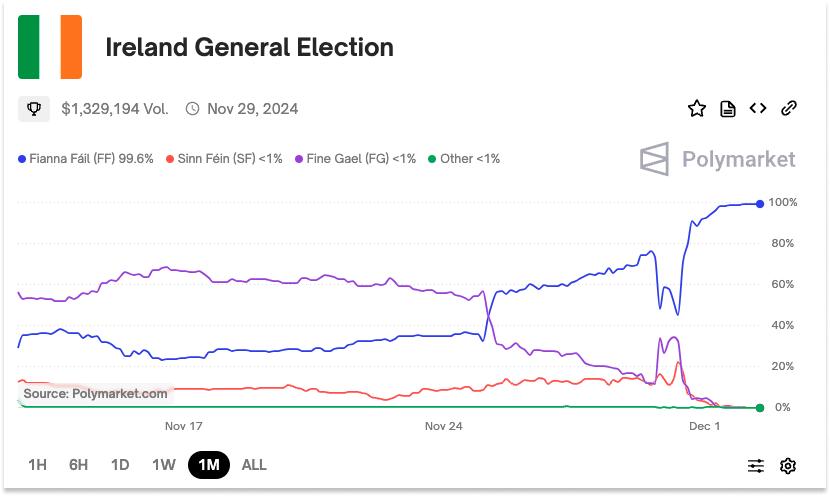Toggle Fianna Fáil (FF) legend entry

pyautogui.click(x=86, y=159)
